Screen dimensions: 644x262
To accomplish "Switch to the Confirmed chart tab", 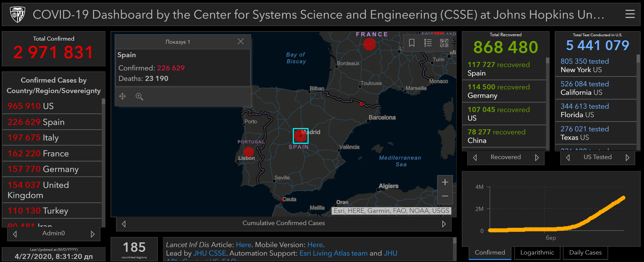I will (490, 253).
